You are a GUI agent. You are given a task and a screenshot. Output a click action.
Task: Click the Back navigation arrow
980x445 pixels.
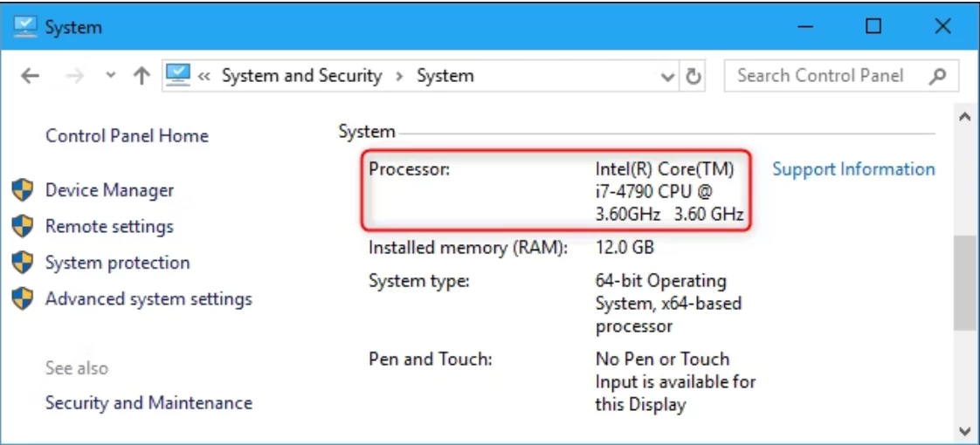click(30, 76)
